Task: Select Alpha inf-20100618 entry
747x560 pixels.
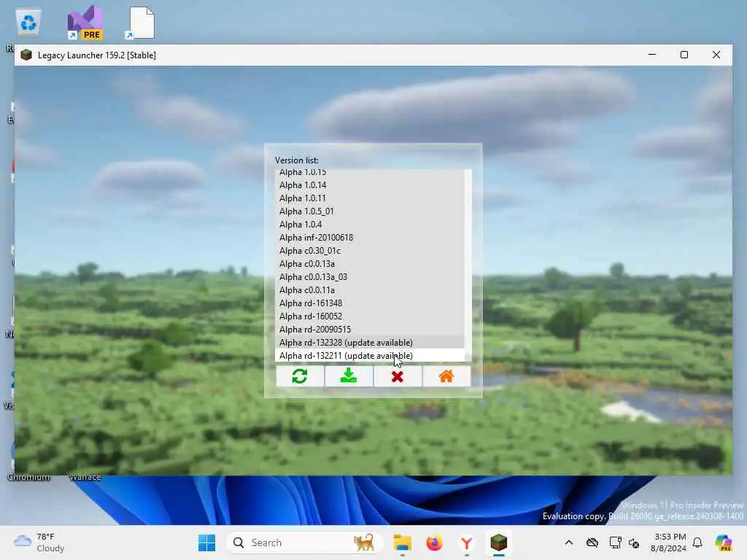Action: tap(370, 237)
